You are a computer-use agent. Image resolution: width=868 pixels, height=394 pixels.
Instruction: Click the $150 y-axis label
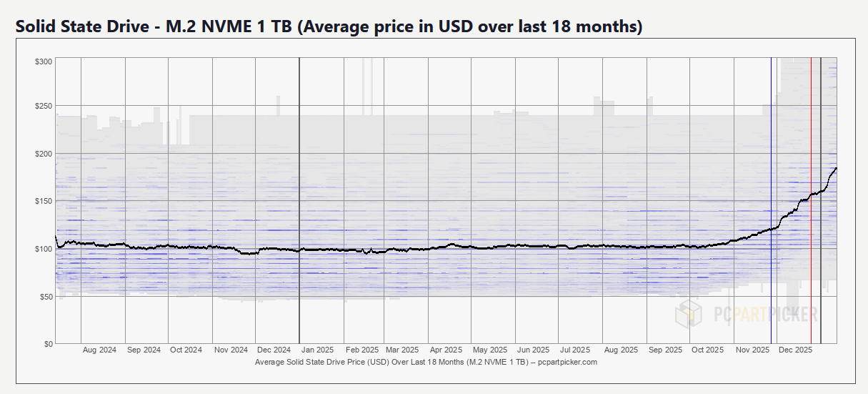click(x=44, y=201)
